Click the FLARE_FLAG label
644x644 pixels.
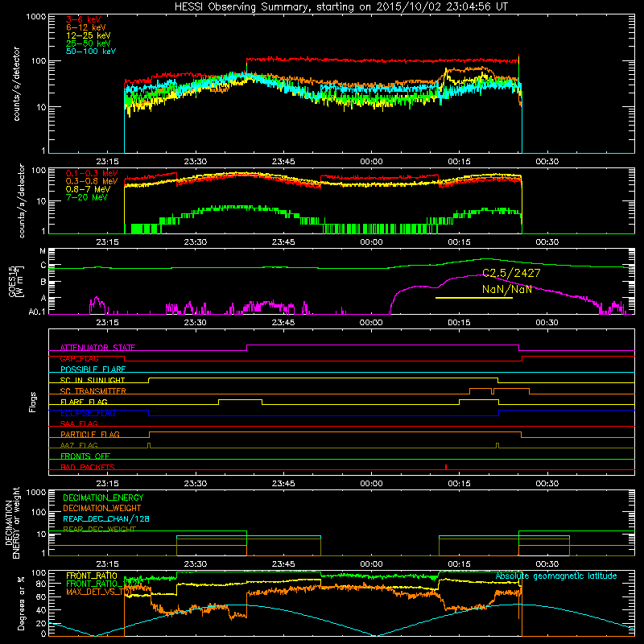coord(84,402)
